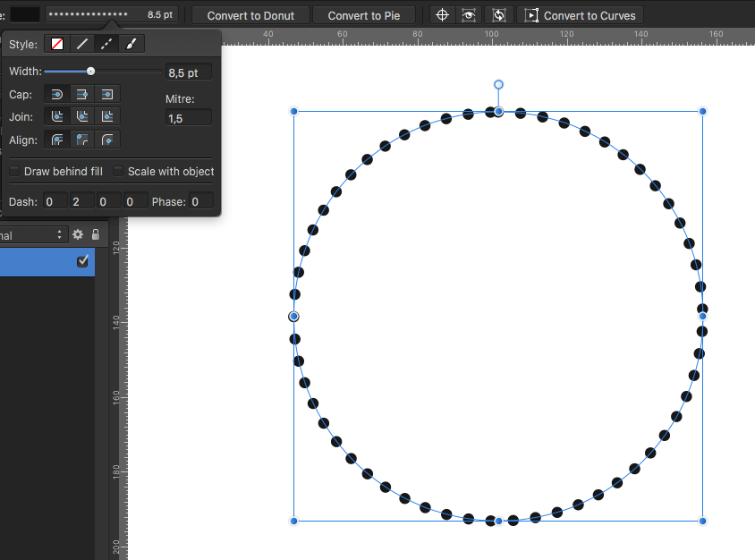The width and height of the screenshot is (755, 560).
Task: Click the bottom-left bounding box handle
Action: (293, 521)
